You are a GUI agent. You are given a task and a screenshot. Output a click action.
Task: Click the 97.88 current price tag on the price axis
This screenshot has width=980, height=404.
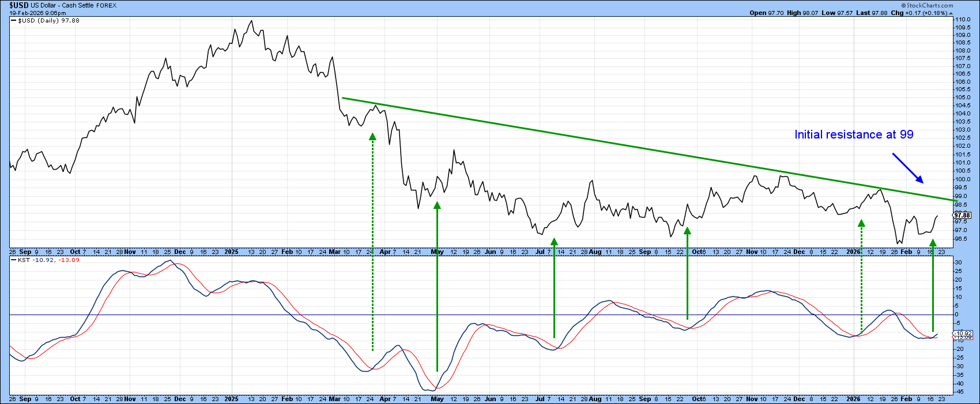click(x=962, y=215)
